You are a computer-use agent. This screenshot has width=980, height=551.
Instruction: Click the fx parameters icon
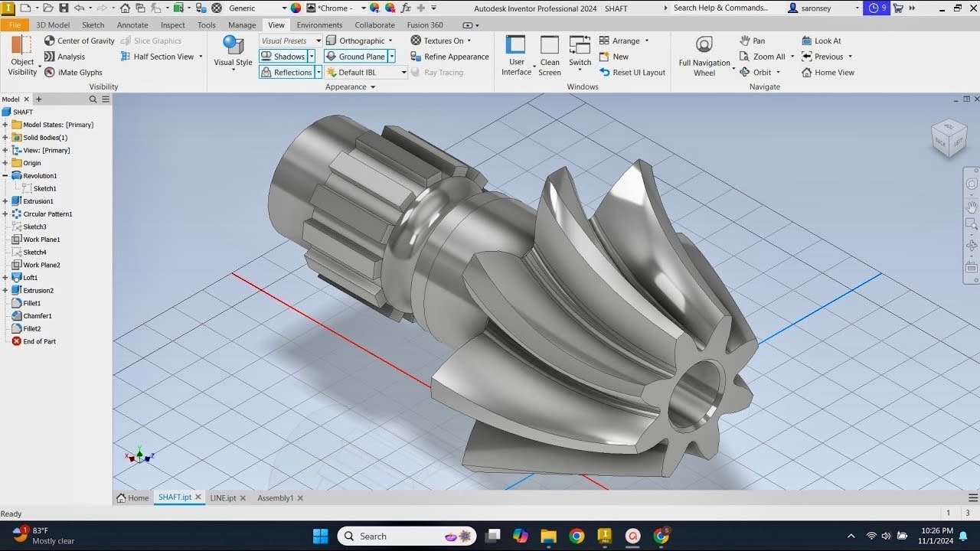pyautogui.click(x=406, y=8)
